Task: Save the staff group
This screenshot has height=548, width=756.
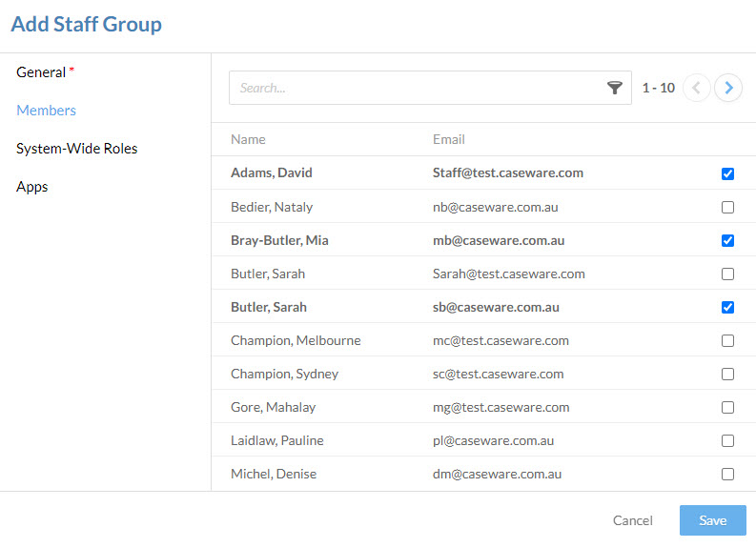Action: click(712, 520)
